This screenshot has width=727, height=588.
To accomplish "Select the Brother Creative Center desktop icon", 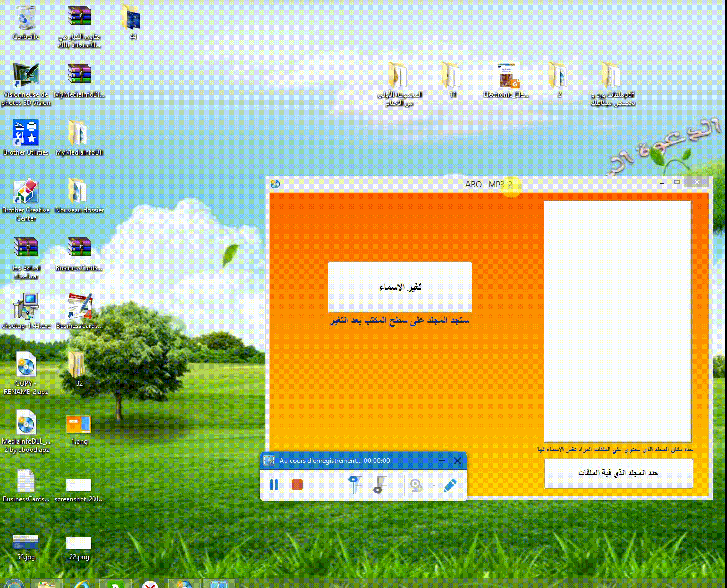I will pos(26,192).
